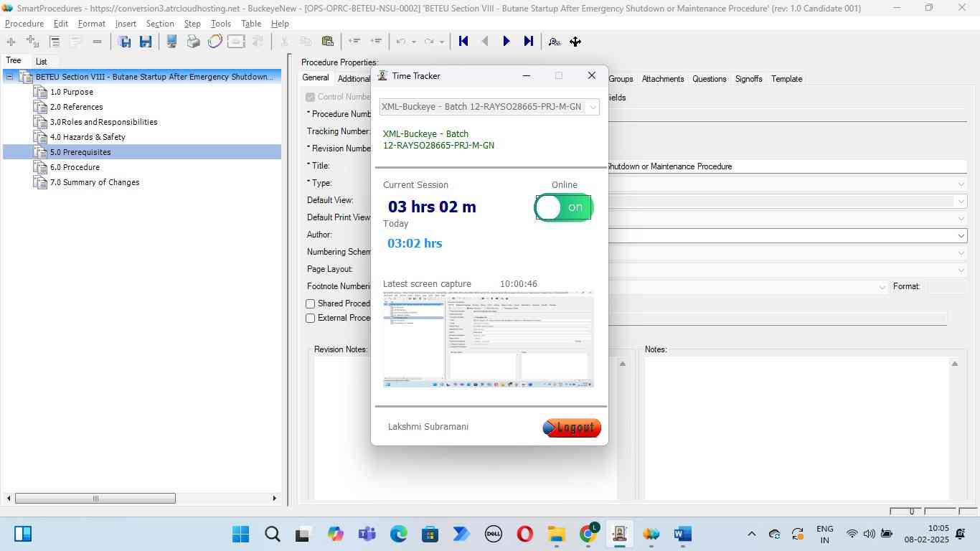Screen dimensions: 980x551
Task: Go to next item with blue arrow
Action: 507,42
